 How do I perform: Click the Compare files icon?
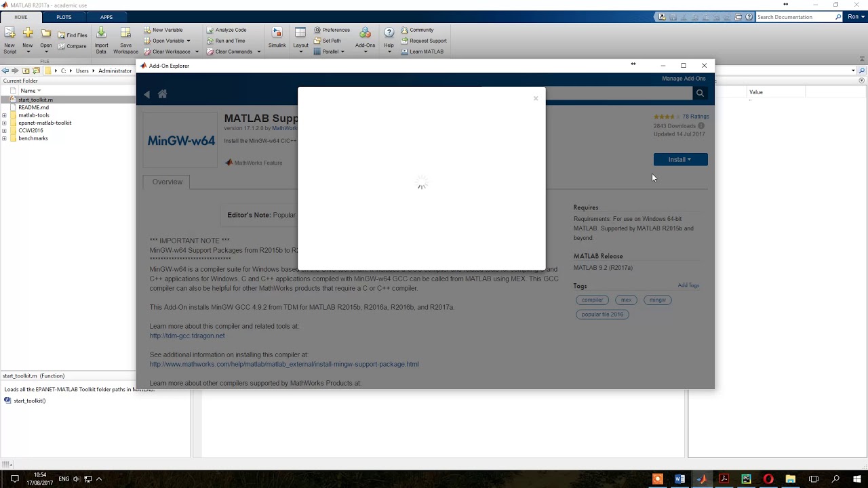click(72, 46)
